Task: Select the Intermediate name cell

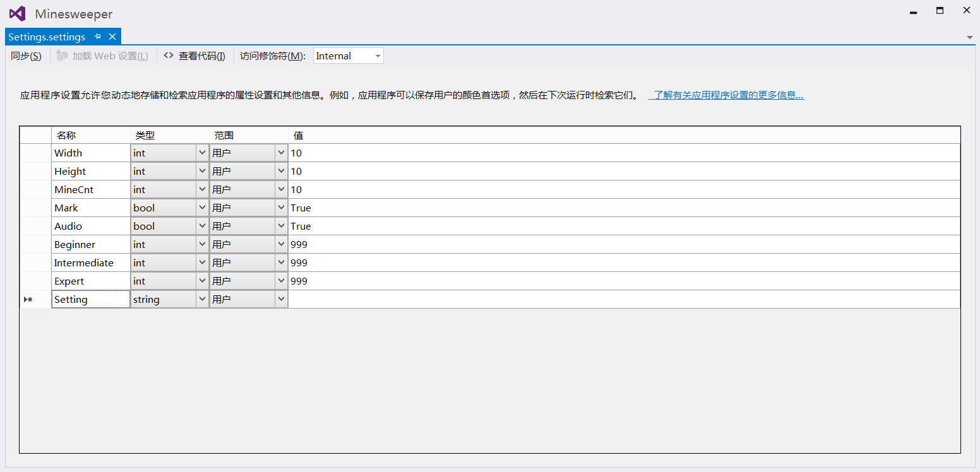Action: pos(91,263)
